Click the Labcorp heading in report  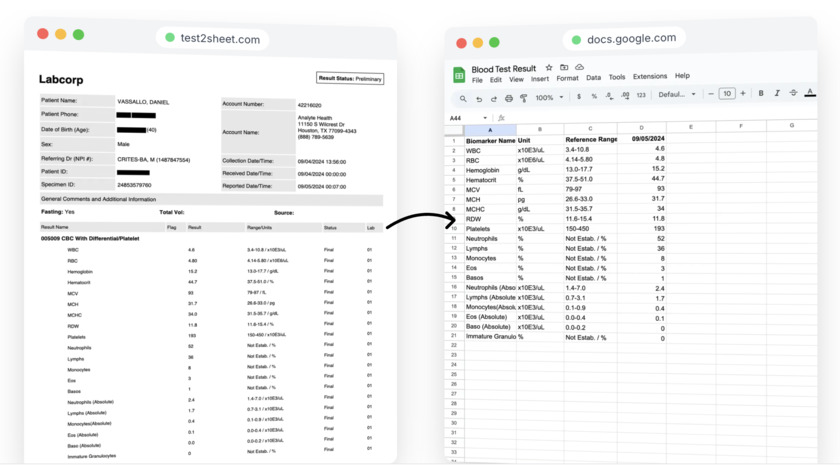pyautogui.click(x=61, y=79)
